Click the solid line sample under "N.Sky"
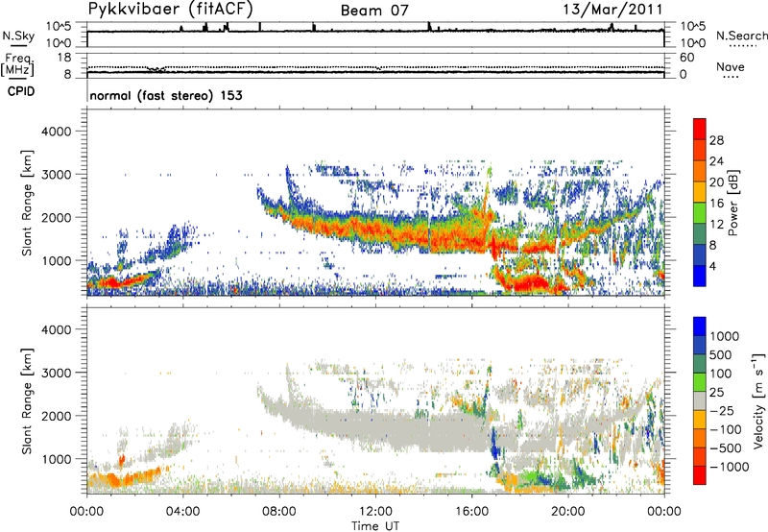 18,45
